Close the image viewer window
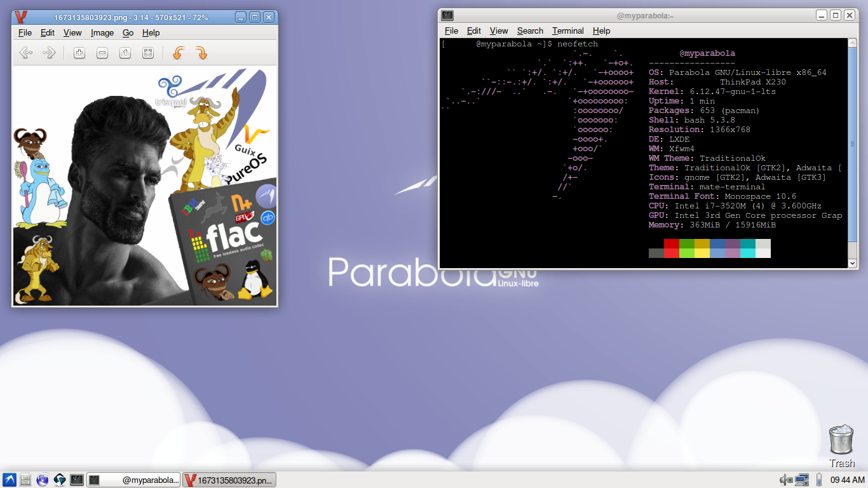 (269, 17)
